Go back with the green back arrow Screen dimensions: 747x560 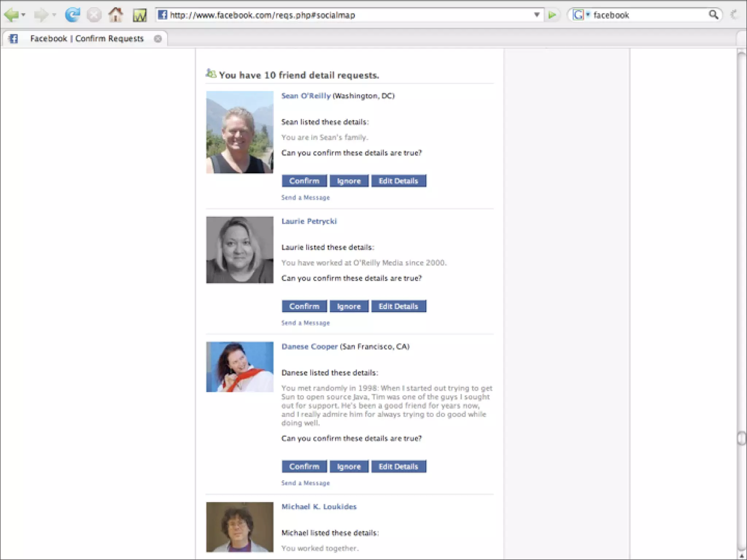tap(11, 15)
